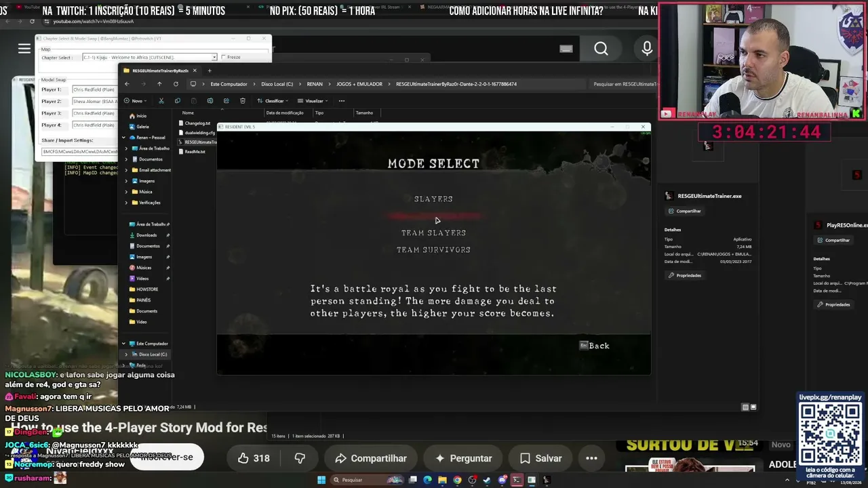Dislike the YouTube video
868x488 pixels.
click(300, 458)
